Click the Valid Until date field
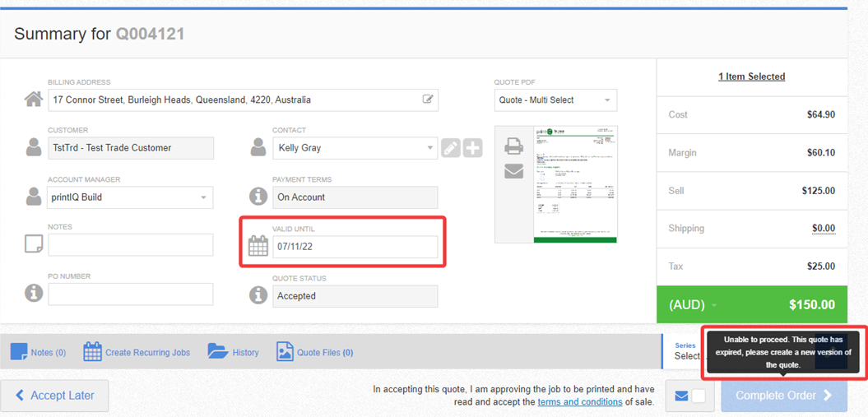The height and width of the screenshot is (417, 868). [x=355, y=247]
